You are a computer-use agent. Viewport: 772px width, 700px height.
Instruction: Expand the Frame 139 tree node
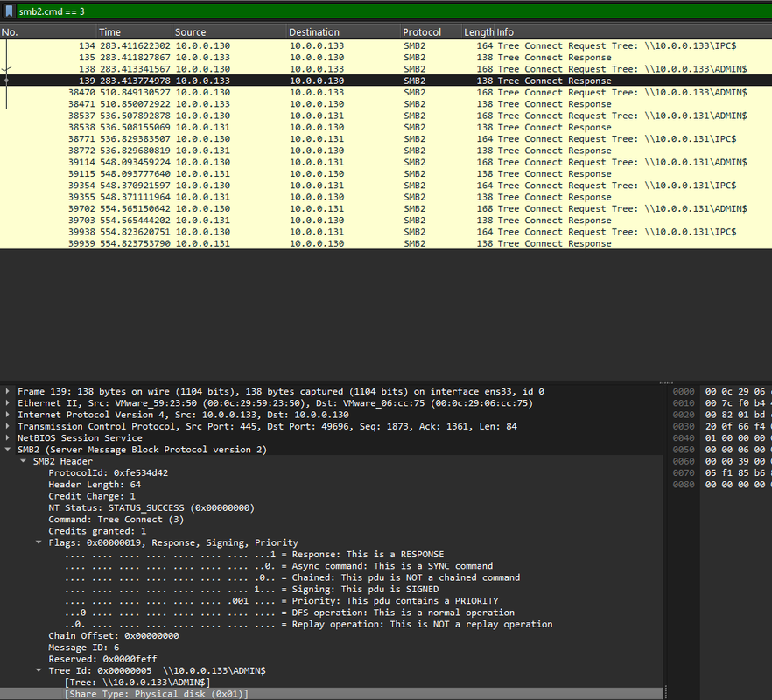point(7,392)
